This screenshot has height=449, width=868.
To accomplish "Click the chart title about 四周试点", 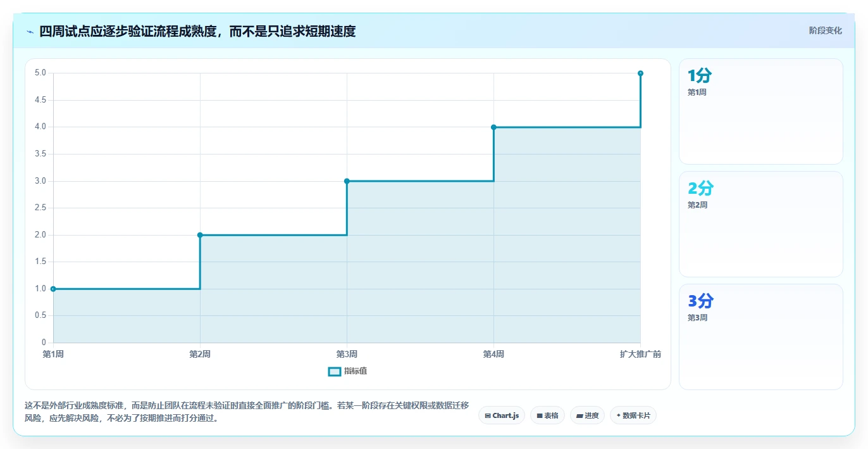I will tap(197, 31).
